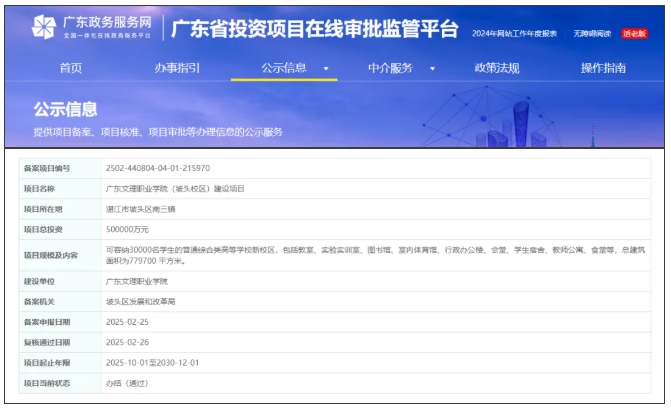Image resolution: width=671 pixels, height=410 pixels.
Task: Switch to 适老版 red button
Action: pos(634,33)
